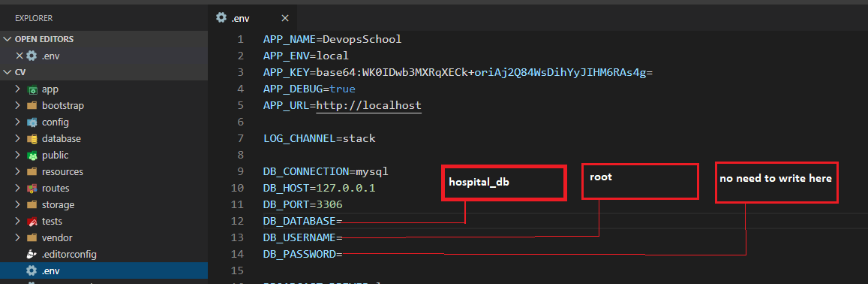
Task: Click the gear icon of .env under Open Editors
Action: 32,56
